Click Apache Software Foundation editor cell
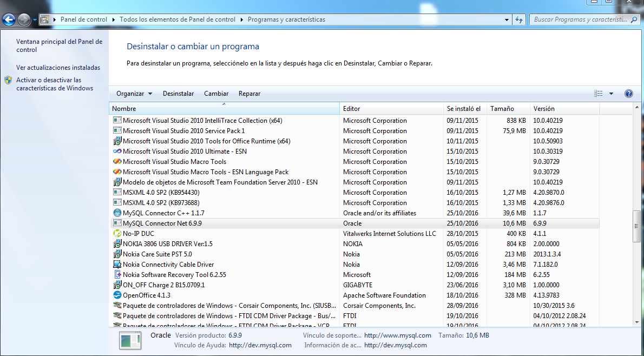644x356 pixels. click(384, 295)
